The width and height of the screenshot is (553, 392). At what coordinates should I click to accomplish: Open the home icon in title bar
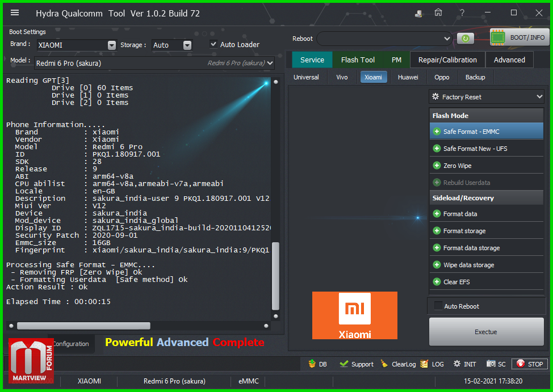[438, 12]
